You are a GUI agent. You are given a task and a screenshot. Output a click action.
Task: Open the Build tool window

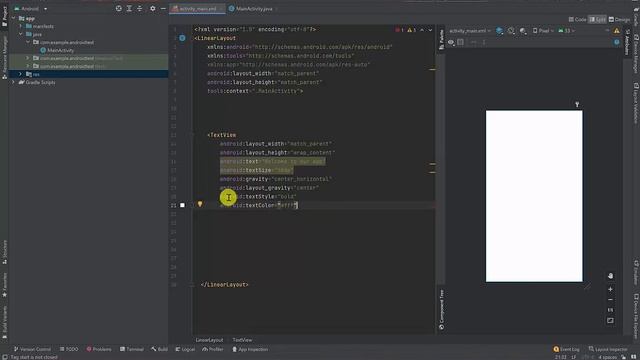click(159, 349)
